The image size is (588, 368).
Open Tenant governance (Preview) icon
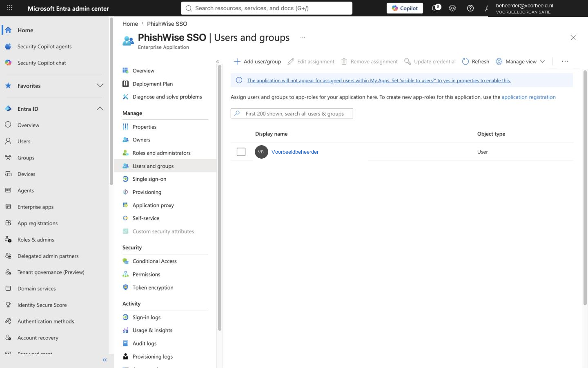pyautogui.click(x=8, y=272)
